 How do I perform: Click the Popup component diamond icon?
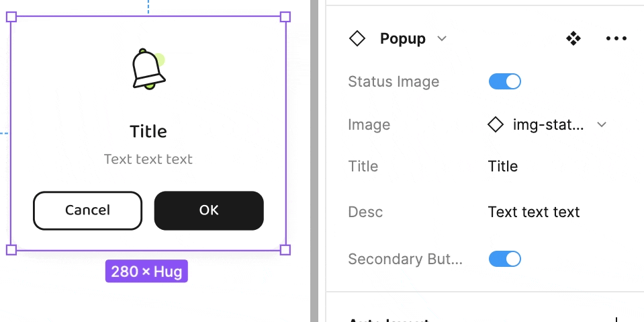(357, 39)
